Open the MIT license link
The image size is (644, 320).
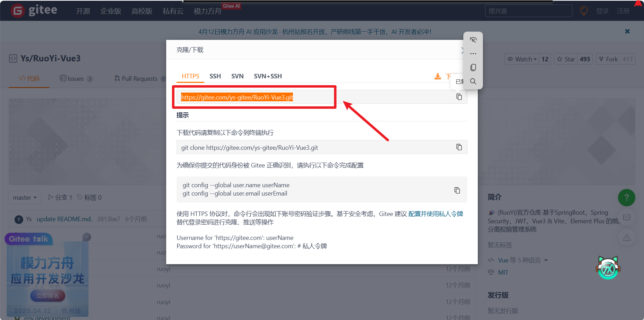[x=503, y=273]
